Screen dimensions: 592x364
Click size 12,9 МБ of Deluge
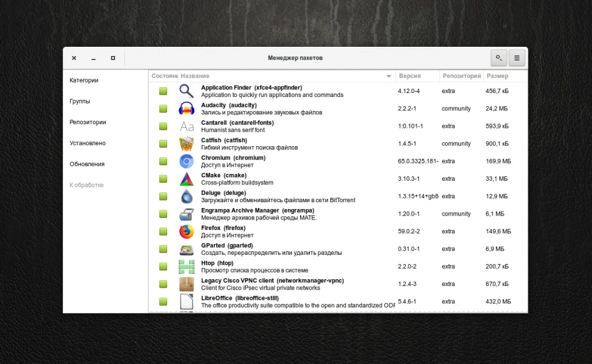pos(497,196)
